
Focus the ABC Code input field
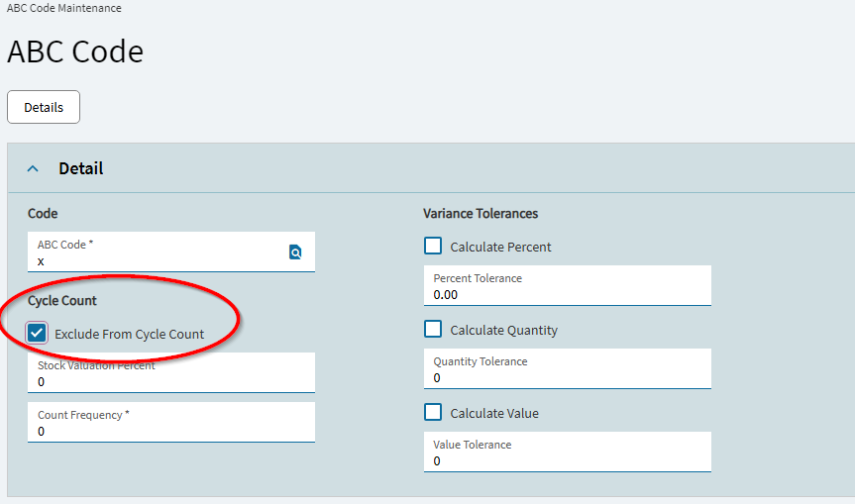[171, 252]
